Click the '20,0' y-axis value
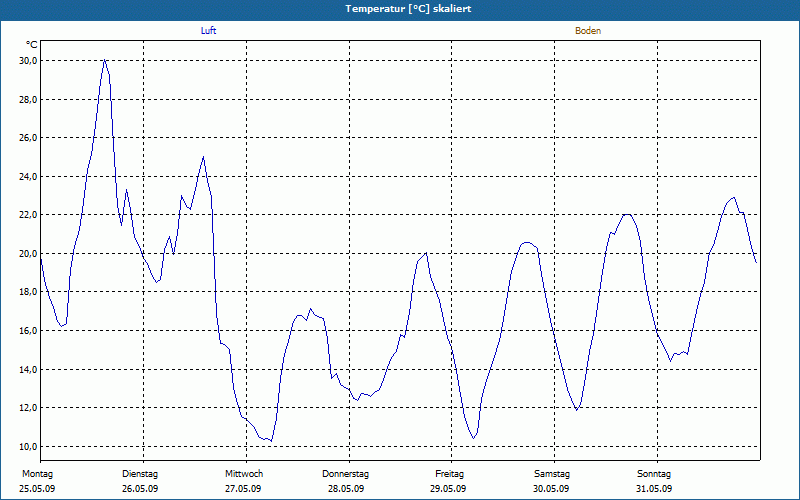This screenshot has width=800, height=500. [28, 254]
